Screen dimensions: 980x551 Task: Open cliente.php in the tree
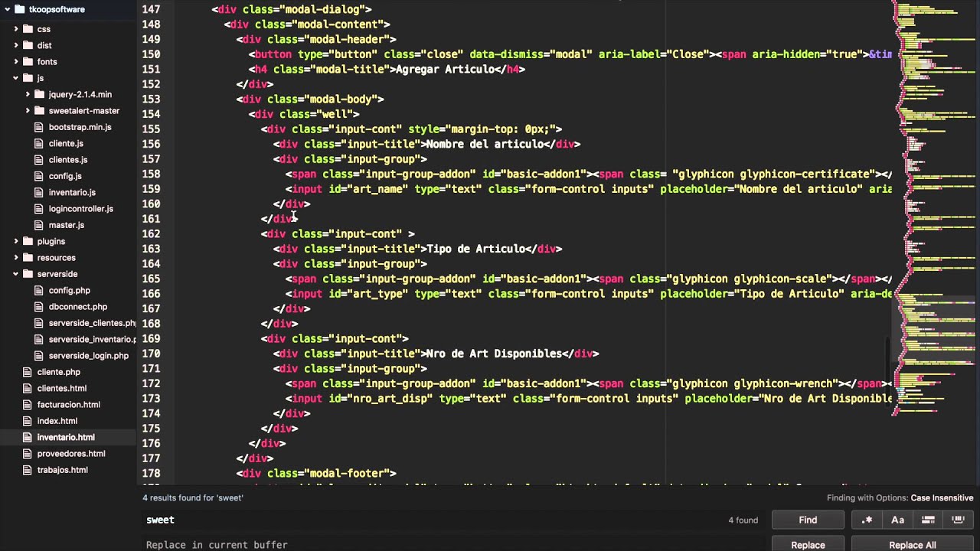tap(58, 372)
